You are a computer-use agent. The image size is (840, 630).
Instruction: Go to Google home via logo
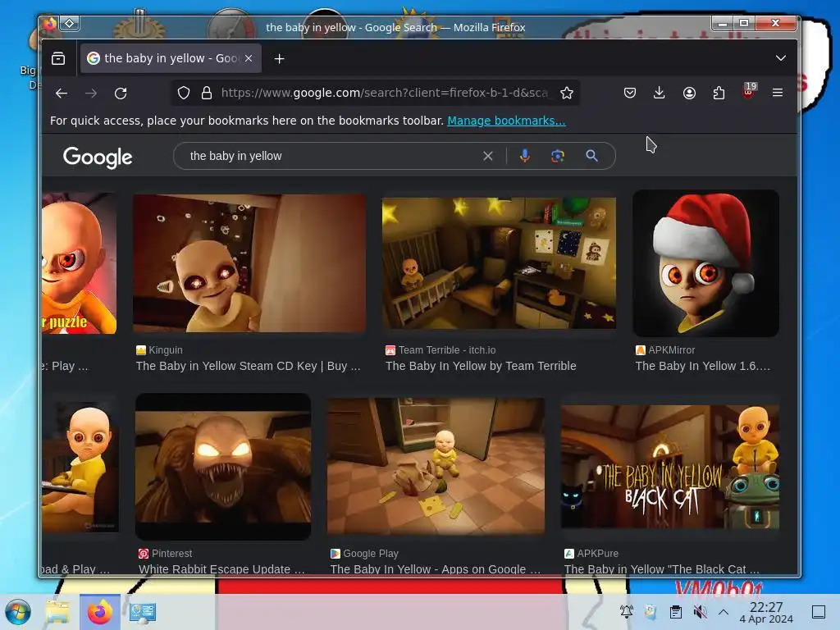98,157
